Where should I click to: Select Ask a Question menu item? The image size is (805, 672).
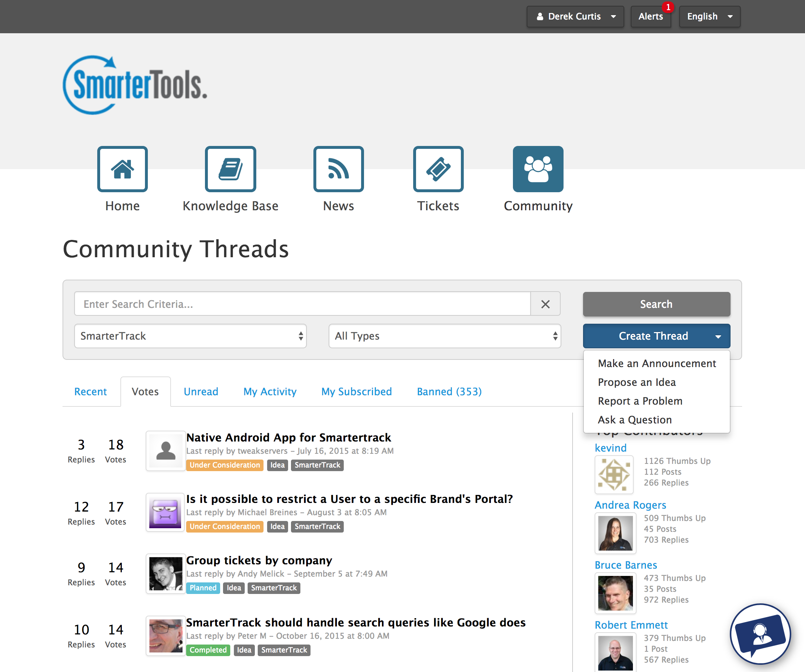point(657,420)
